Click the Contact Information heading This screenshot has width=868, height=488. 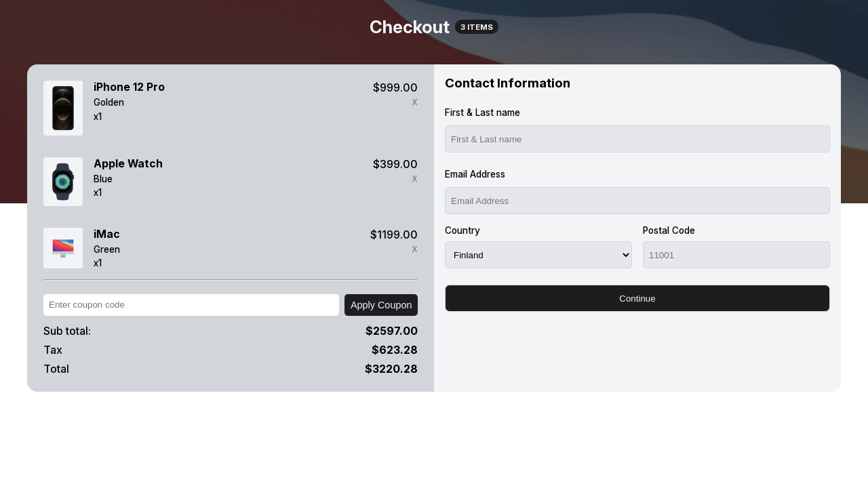[x=507, y=83]
